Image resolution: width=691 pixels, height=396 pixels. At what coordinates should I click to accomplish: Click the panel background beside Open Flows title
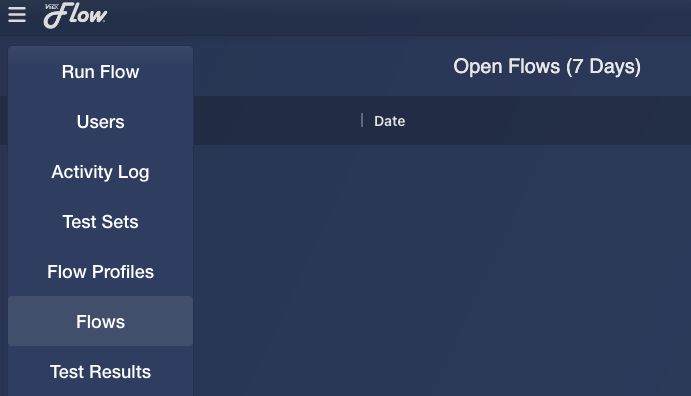(322, 67)
